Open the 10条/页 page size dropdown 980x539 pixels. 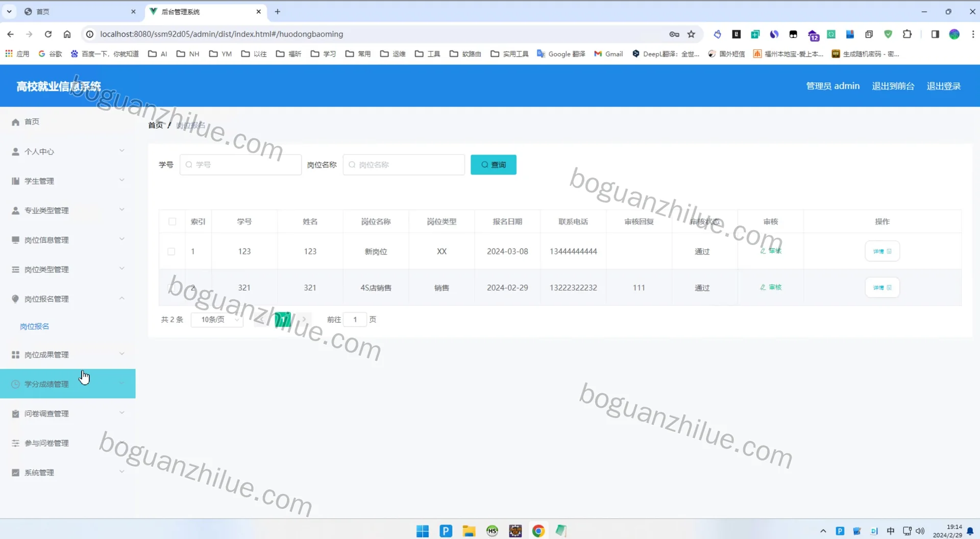point(217,320)
